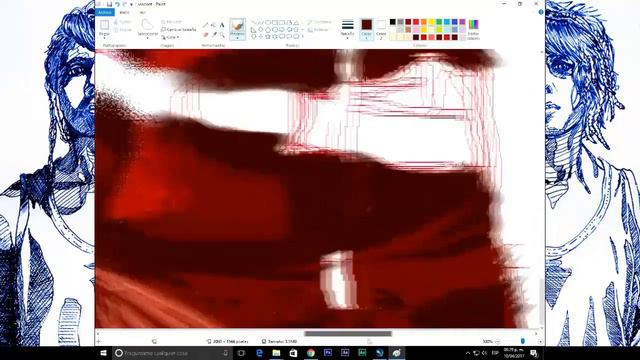The image size is (640, 360).
Task: Open the Girar rotate dropdown
Action: coord(170,37)
